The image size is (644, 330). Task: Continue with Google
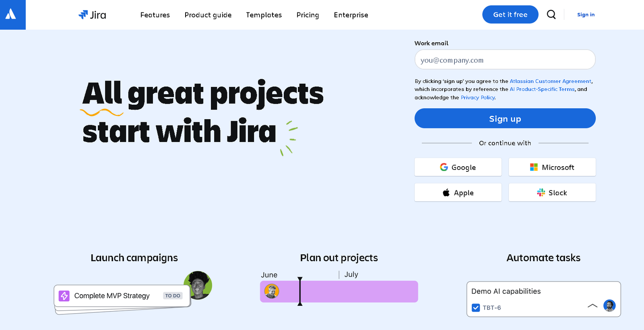(x=458, y=167)
